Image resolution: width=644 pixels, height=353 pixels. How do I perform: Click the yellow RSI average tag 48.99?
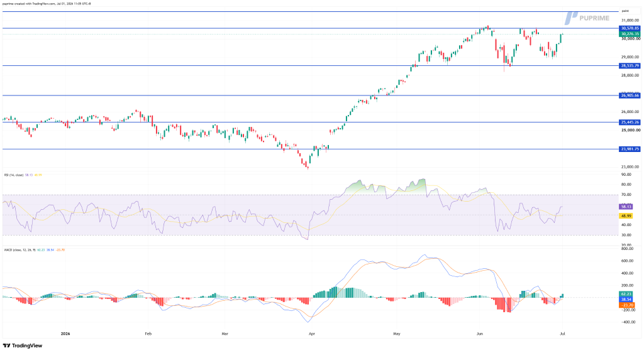tap(626, 215)
